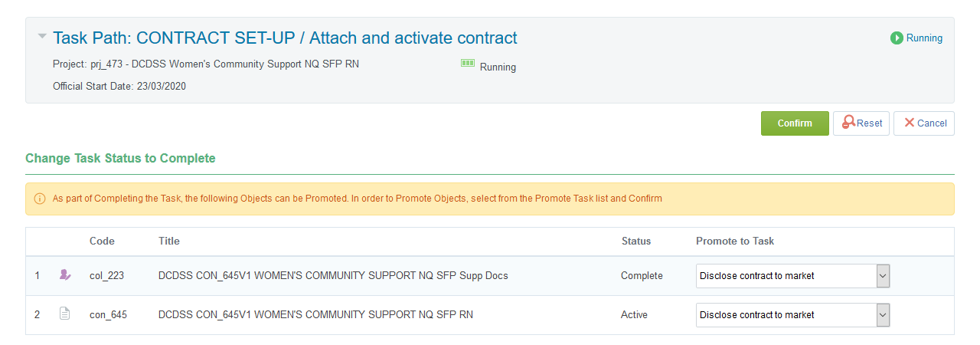Click the Code column header
980x345 pixels.
(x=102, y=241)
